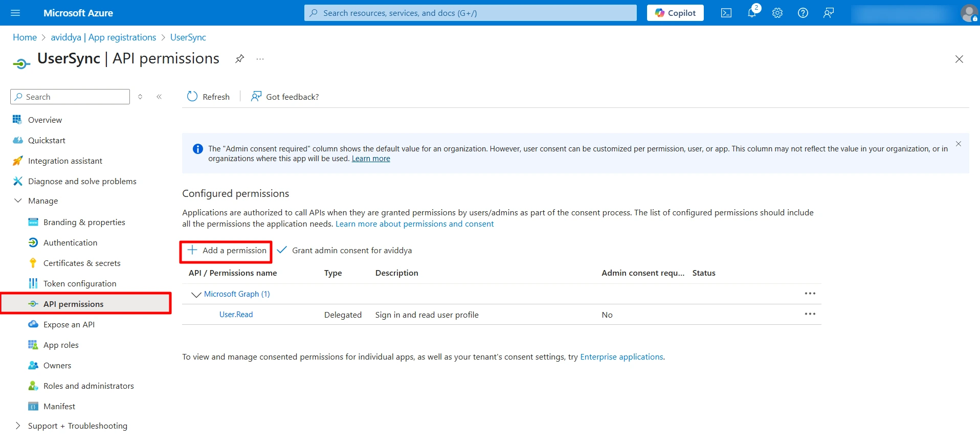Screen dimensions: 980x445
Task: Open the help question mark
Action: tap(803, 13)
